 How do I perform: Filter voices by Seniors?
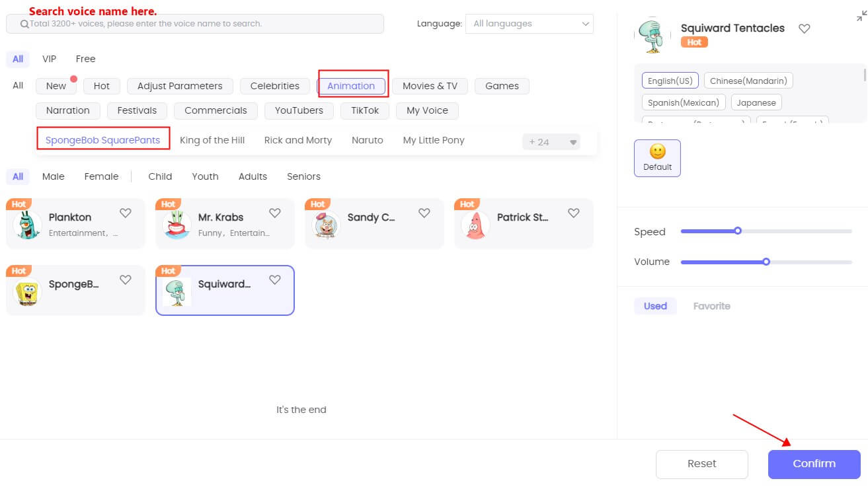pyautogui.click(x=303, y=176)
